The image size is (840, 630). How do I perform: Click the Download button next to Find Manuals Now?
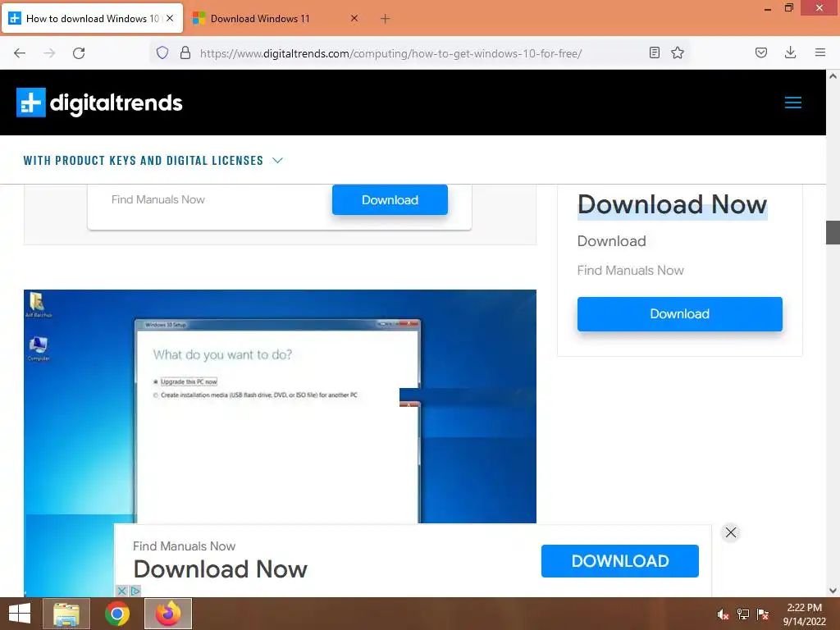[x=390, y=200]
